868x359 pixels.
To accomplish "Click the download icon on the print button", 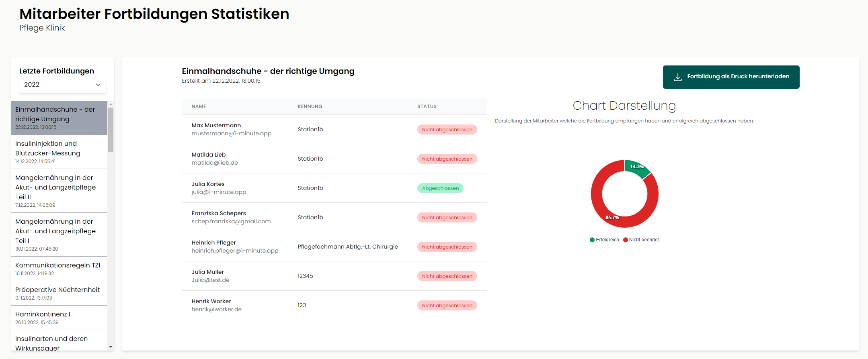I will 677,77.
